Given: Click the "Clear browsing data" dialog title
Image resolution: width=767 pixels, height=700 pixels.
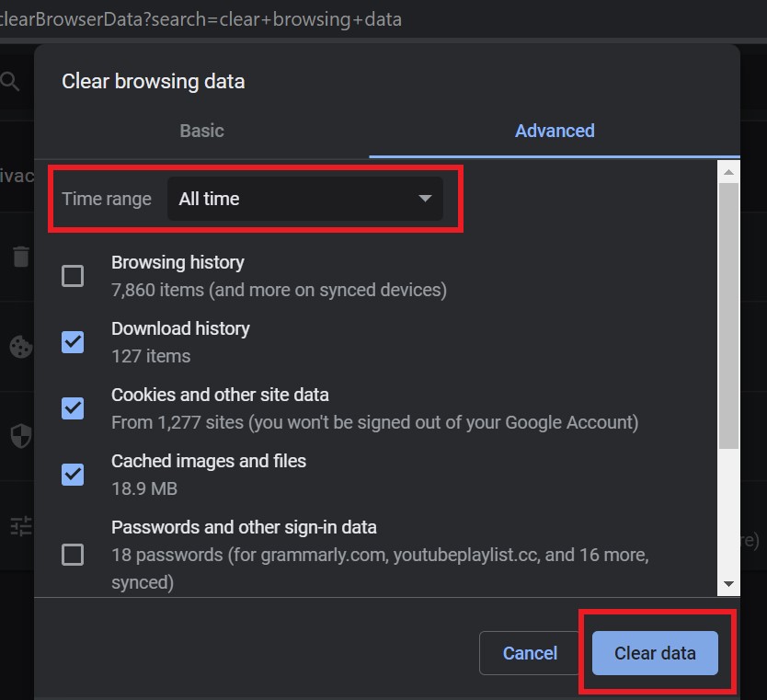Looking at the screenshot, I should (x=153, y=81).
